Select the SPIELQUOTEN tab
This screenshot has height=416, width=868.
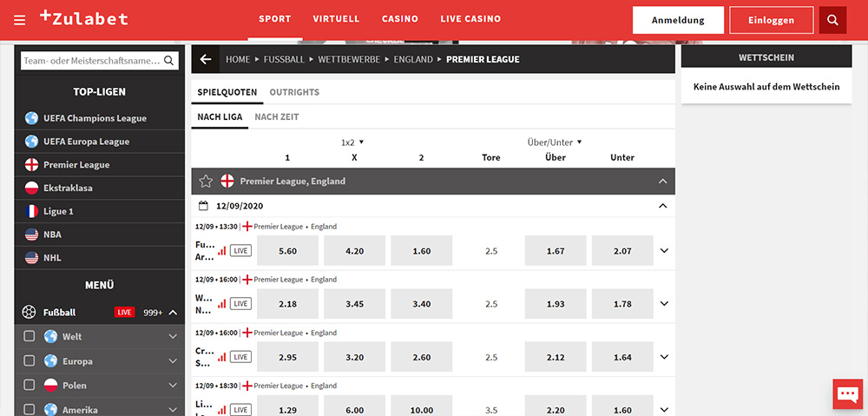pyautogui.click(x=227, y=93)
